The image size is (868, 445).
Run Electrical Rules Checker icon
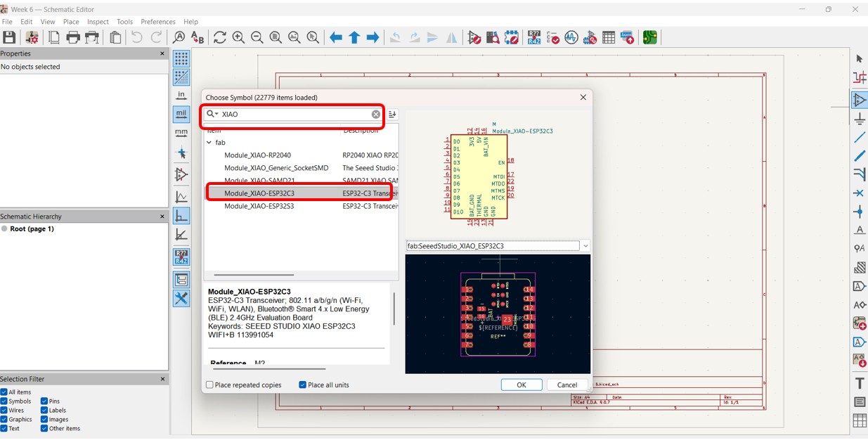pyautogui.click(x=553, y=37)
